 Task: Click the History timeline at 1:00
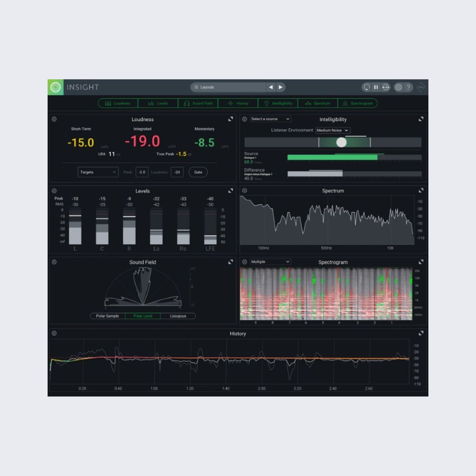pyautogui.click(x=154, y=388)
